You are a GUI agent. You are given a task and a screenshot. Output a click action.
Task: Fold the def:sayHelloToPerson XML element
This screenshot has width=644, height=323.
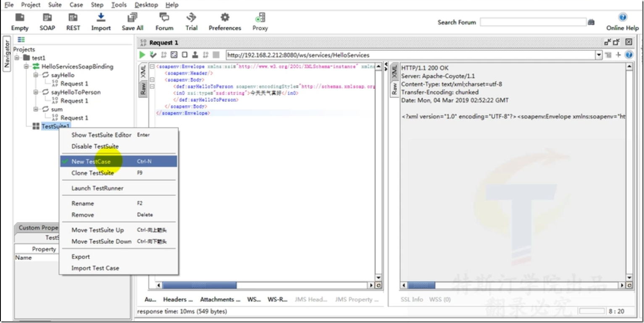(152, 86)
